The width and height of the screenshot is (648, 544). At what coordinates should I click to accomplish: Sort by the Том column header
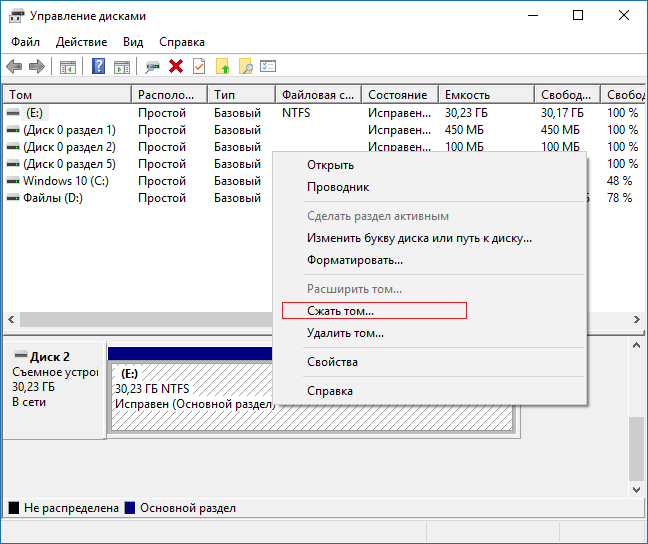(x=67, y=95)
